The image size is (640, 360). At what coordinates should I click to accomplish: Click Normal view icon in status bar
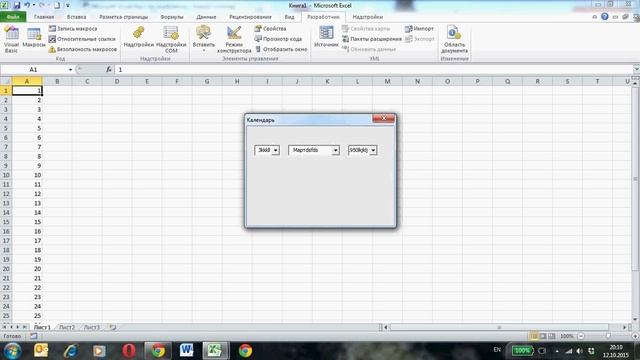(x=534, y=336)
